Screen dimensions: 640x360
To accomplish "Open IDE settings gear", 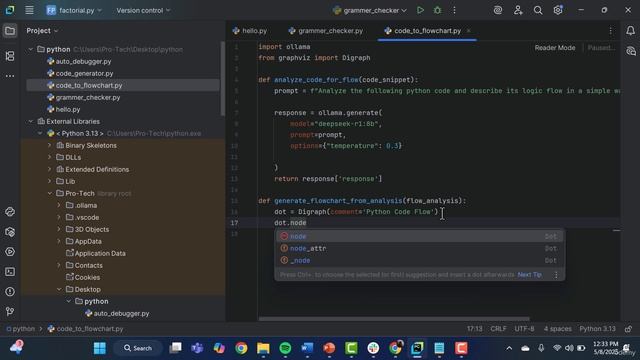I will [558, 10].
